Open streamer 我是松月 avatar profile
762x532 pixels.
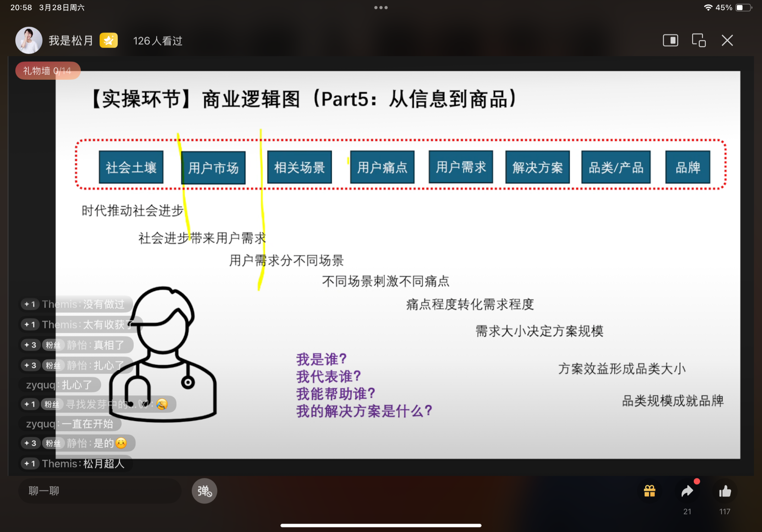coord(28,40)
